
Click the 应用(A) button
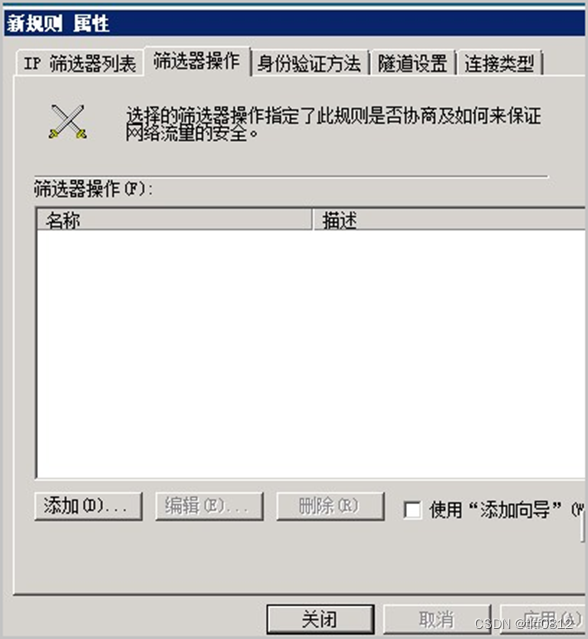[x=544, y=619]
